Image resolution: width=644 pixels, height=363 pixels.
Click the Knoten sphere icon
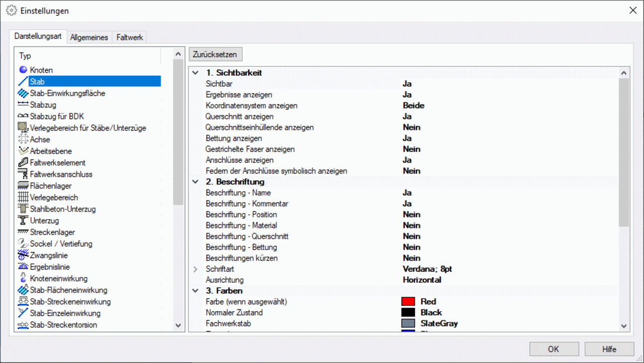point(23,70)
